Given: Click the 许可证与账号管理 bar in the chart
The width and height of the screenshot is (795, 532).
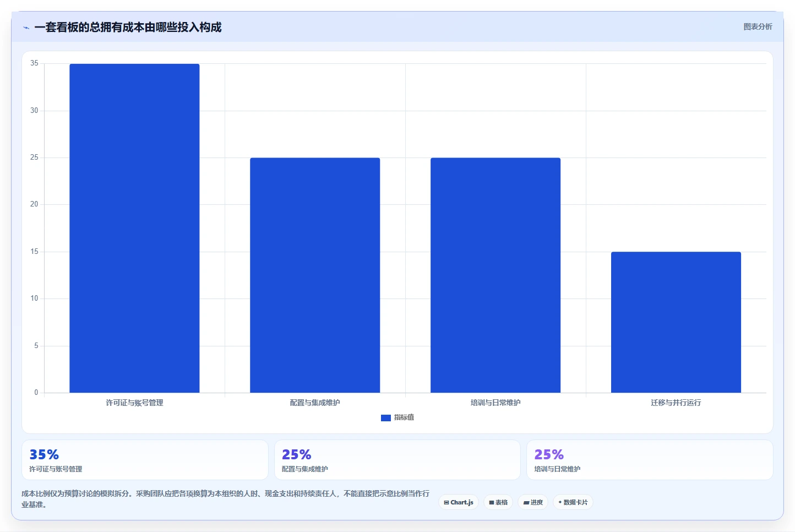Looking at the screenshot, I should [x=134, y=228].
